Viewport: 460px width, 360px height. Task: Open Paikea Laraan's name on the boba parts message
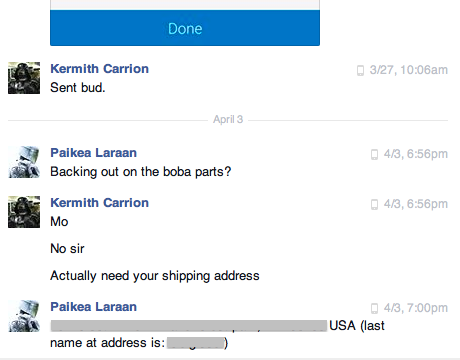click(x=93, y=153)
